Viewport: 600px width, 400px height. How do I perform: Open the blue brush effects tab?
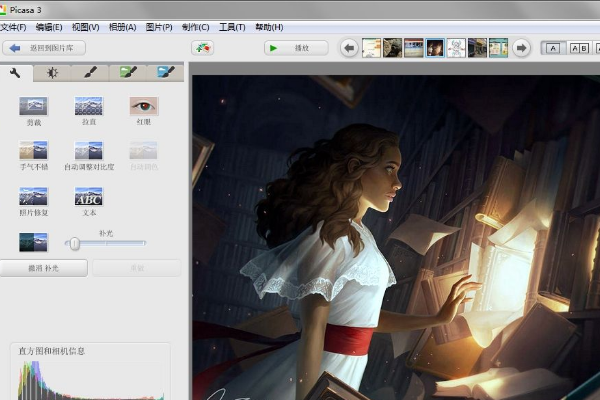165,73
